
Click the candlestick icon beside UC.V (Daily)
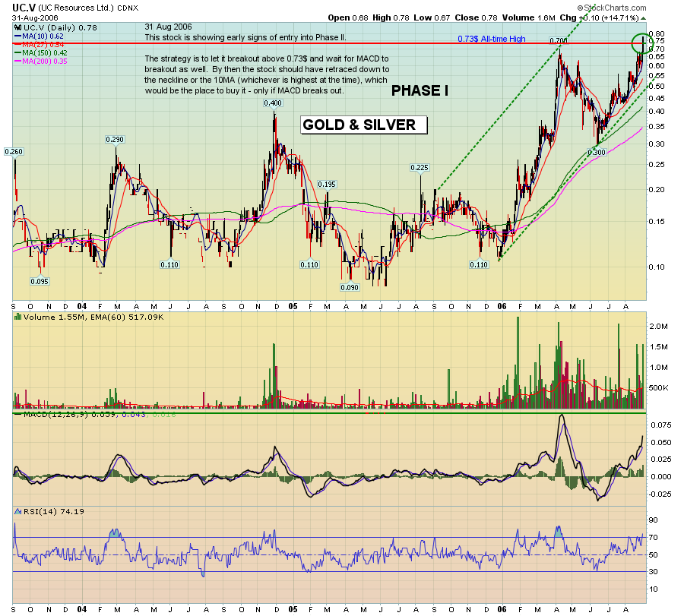[17, 27]
